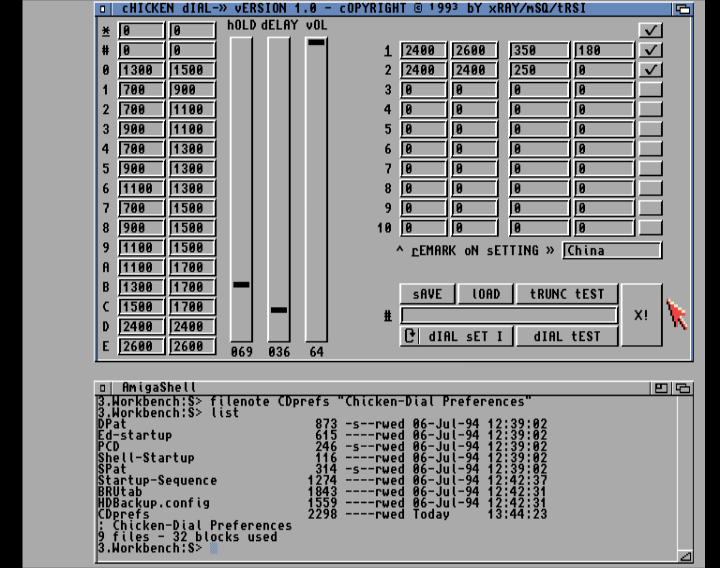Viewport: 720px width, 568px height.
Task: Close the AmigaShell window via its close gadget
Action: [x=103, y=387]
